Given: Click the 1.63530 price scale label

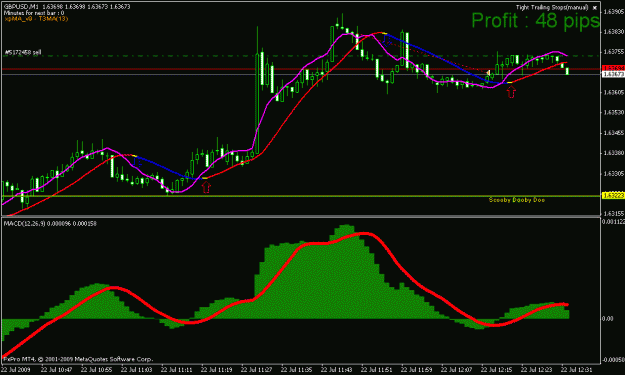Looking at the screenshot, I should click(x=613, y=112).
